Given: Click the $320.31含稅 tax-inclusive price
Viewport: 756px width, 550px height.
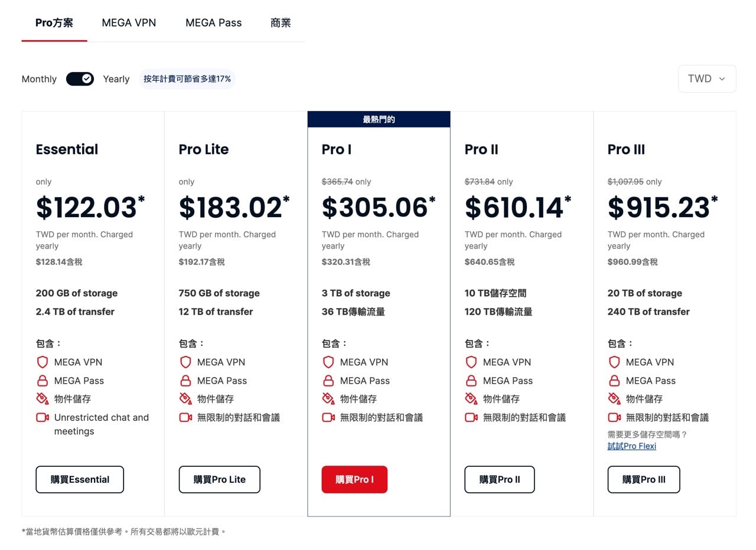Looking at the screenshot, I should (346, 262).
